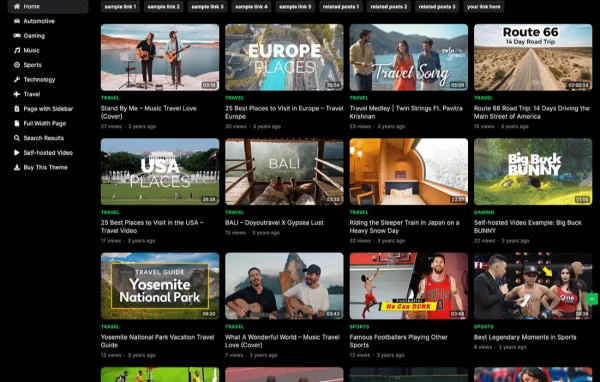Viewport: 600px width, 382px height.
Task: Open Self-hosted Video menu entry
Action: [48, 152]
